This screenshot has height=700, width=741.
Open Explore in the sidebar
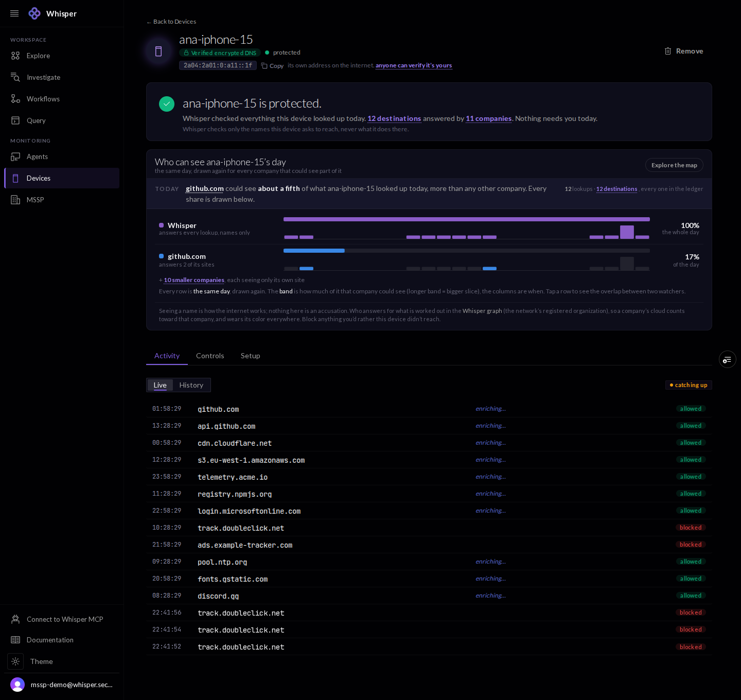pos(62,56)
